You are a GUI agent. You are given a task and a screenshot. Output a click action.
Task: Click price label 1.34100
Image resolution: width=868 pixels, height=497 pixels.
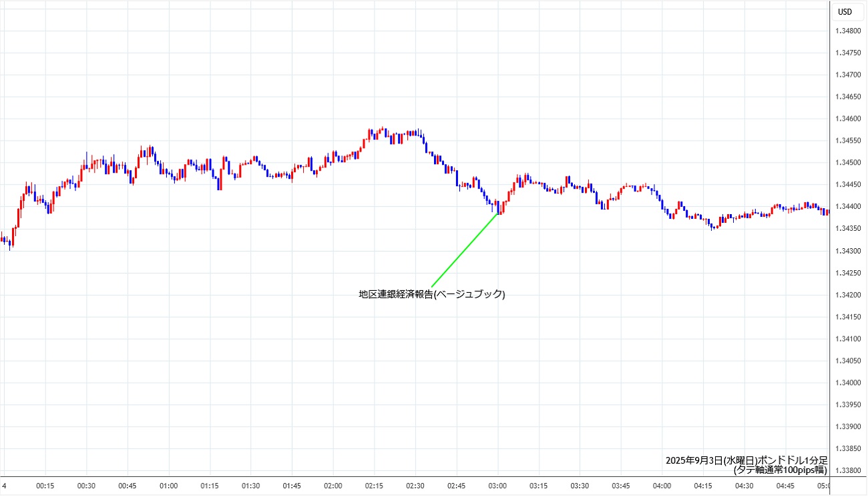click(847, 339)
